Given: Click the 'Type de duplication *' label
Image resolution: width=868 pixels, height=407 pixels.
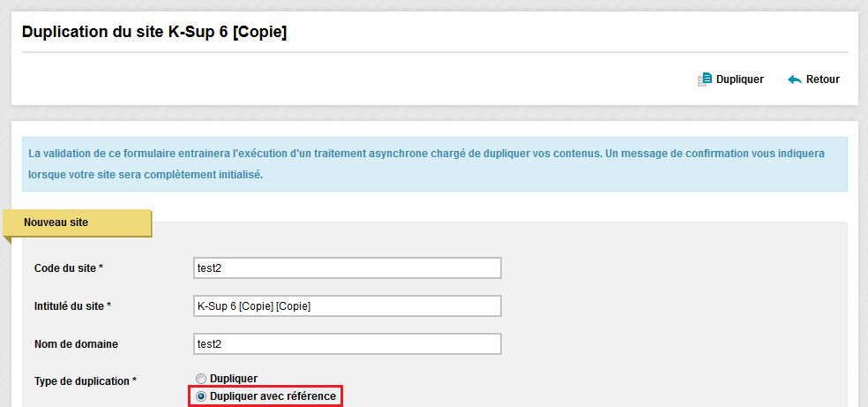Looking at the screenshot, I should tap(86, 381).
